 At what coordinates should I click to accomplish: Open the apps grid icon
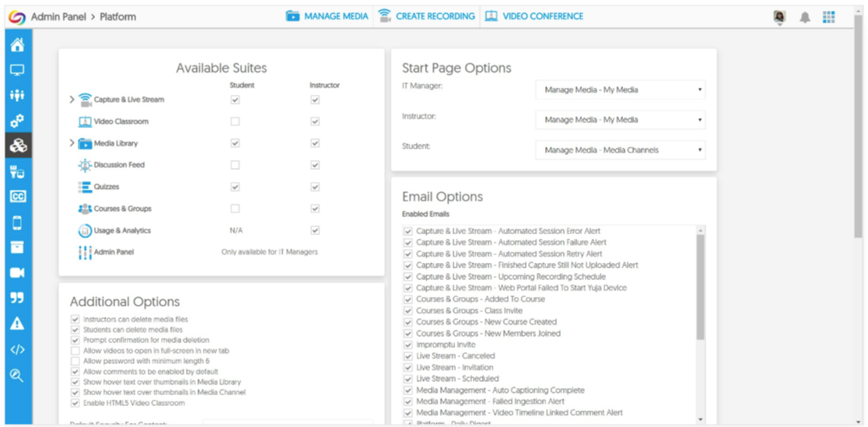[x=828, y=17]
